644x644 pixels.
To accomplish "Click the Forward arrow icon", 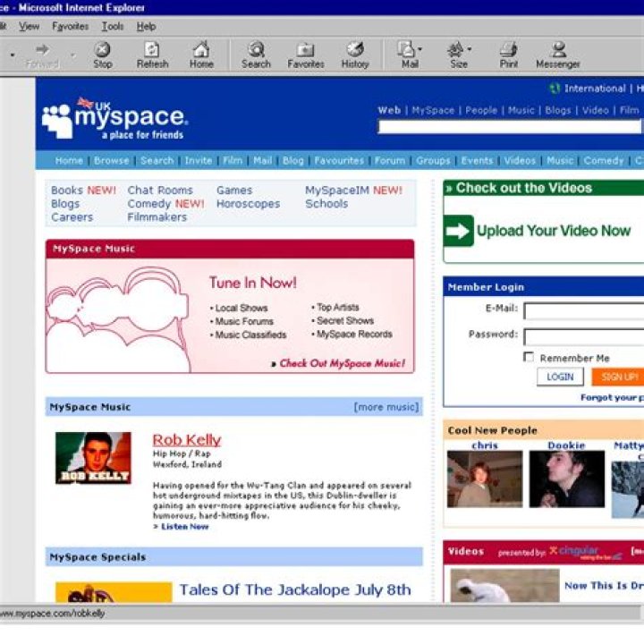I will (42, 50).
